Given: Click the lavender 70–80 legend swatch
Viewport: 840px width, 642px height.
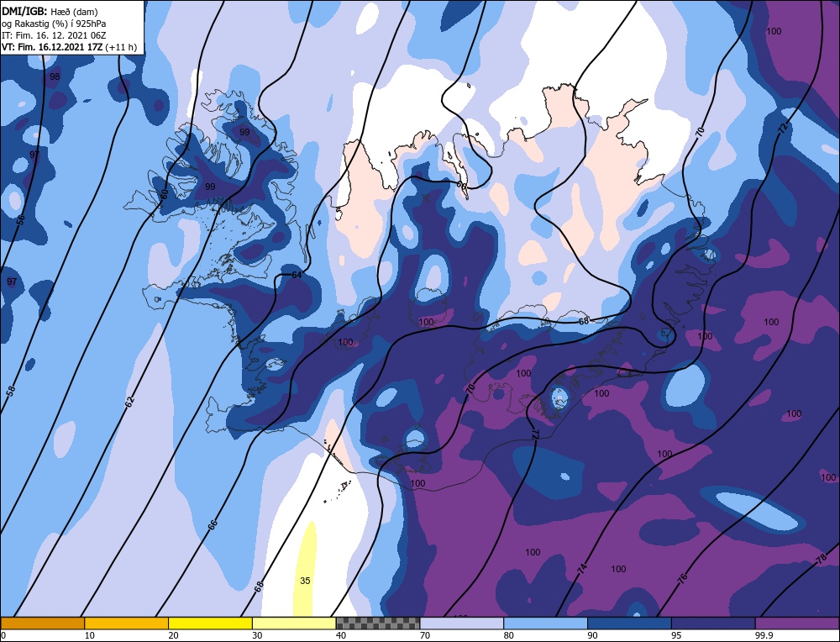Looking at the screenshot, I should click(462, 623).
